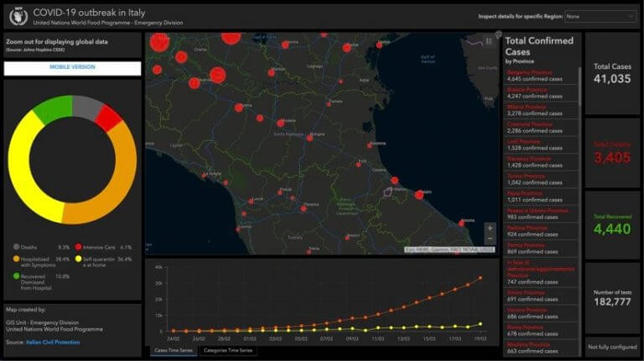Select the green Recovered legend dot
This screenshot has width=644, height=361.
[17, 276]
